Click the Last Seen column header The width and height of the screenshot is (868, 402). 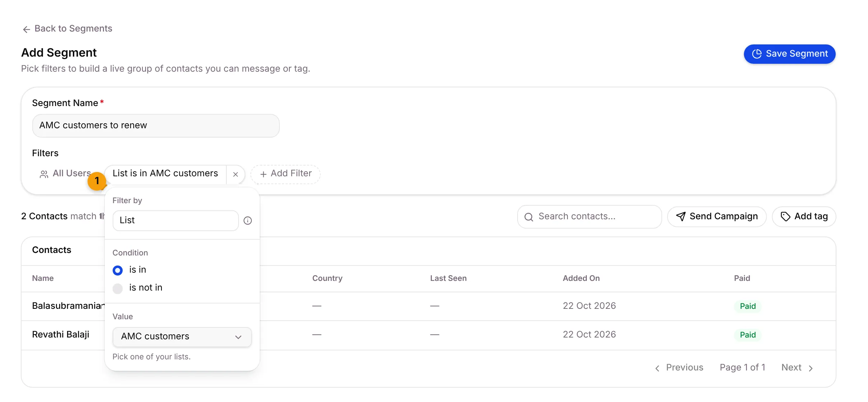tap(448, 278)
